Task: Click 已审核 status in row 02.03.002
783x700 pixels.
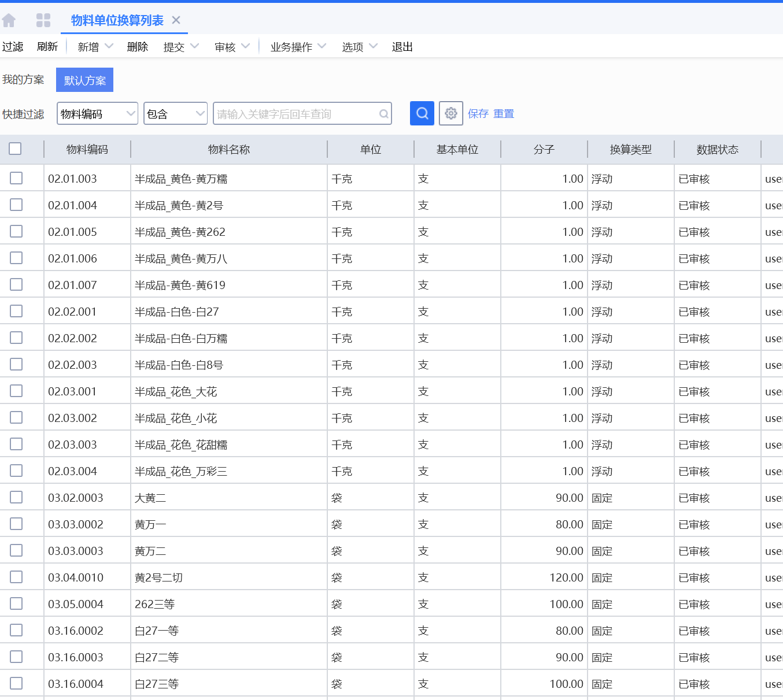Action: pos(694,418)
